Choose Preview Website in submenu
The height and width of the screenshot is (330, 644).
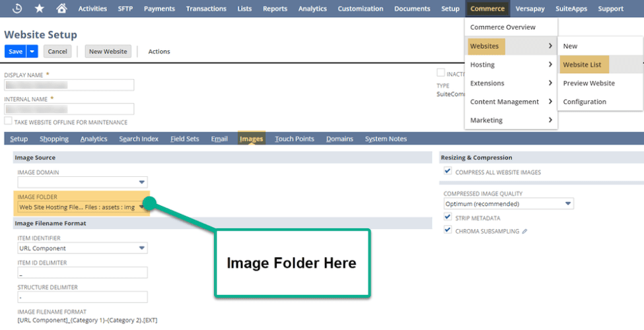[600, 83]
